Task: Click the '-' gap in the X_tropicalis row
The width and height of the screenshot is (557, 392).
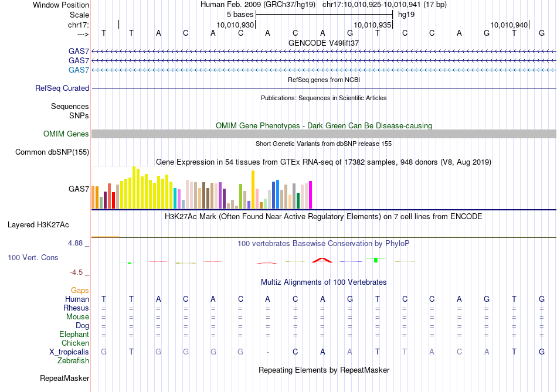Action: point(268,352)
